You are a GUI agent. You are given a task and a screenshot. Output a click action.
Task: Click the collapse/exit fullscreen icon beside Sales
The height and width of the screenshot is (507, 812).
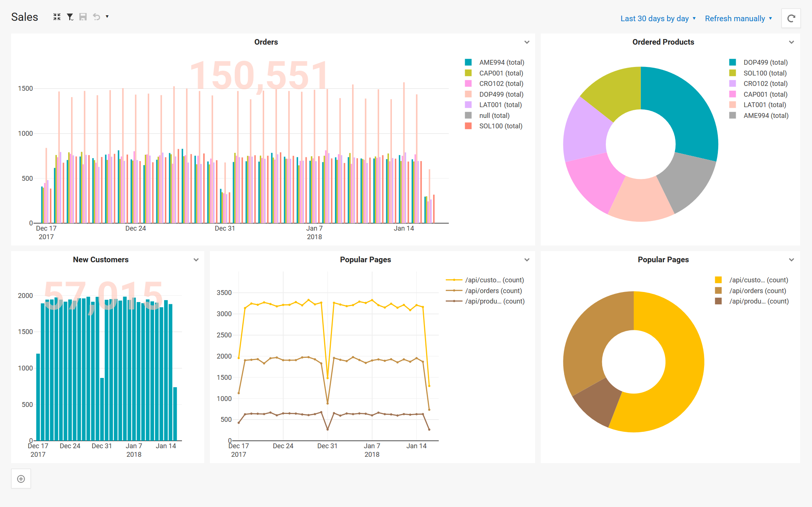coord(57,17)
